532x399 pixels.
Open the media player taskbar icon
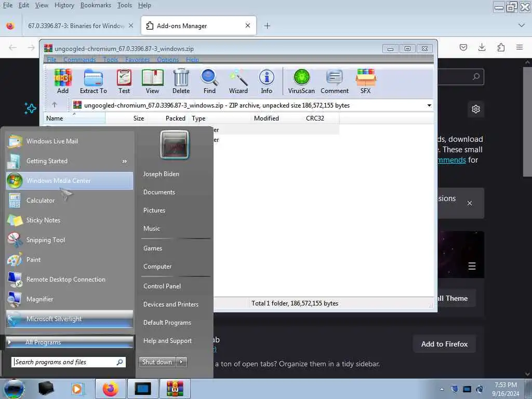point(77,389)
